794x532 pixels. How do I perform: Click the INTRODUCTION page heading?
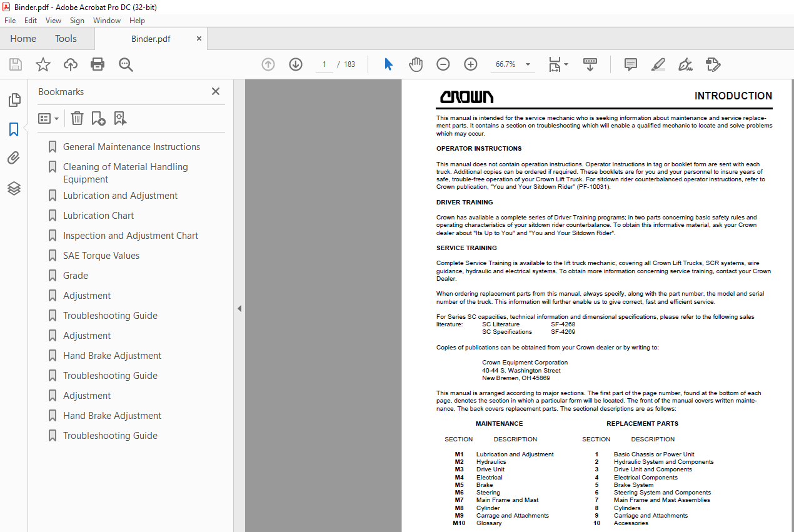[x=733, y=96]
